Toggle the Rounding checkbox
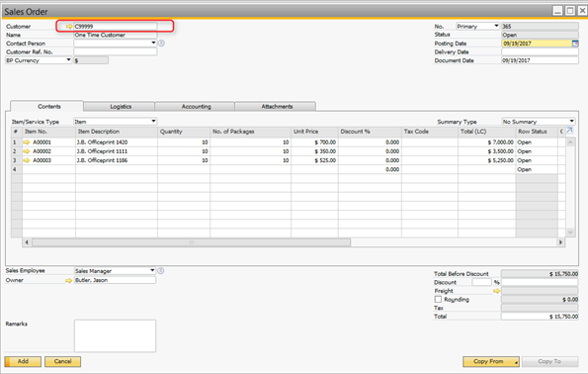The width and height of the screenshot is (588, 374). 438,299
